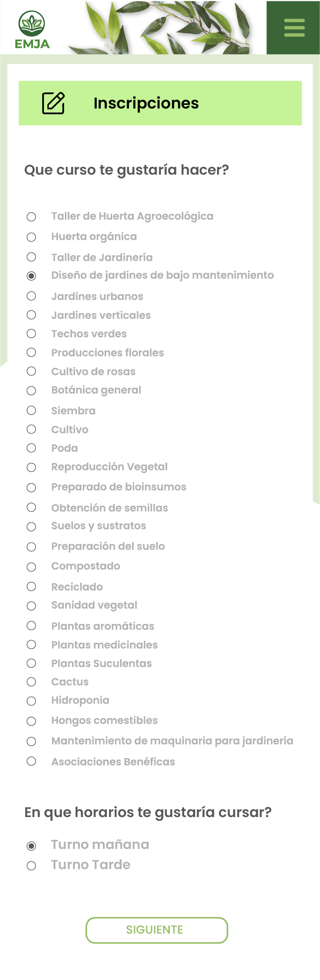Pick the Poda course radio button
The height and width of the screenshot is (980, 320).
(x=31, y=448)
